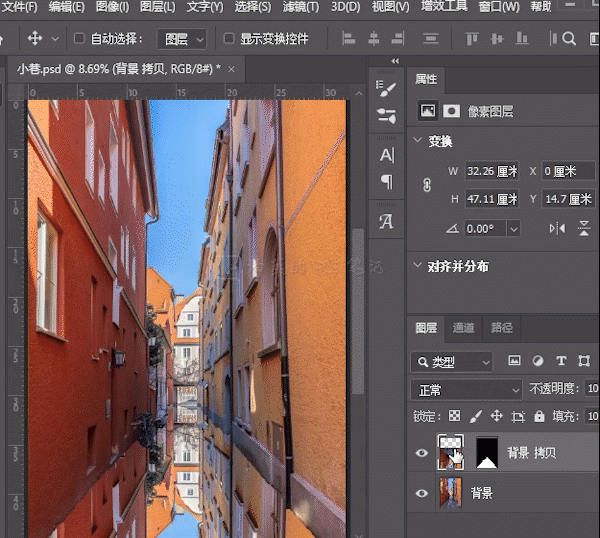Open the Move tool preset dropdown arrow

point(55,39)
